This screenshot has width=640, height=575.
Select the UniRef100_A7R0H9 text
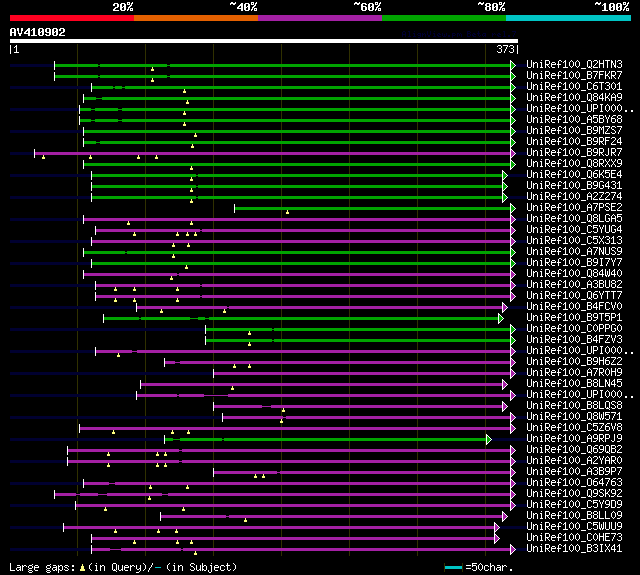point(574,373)
